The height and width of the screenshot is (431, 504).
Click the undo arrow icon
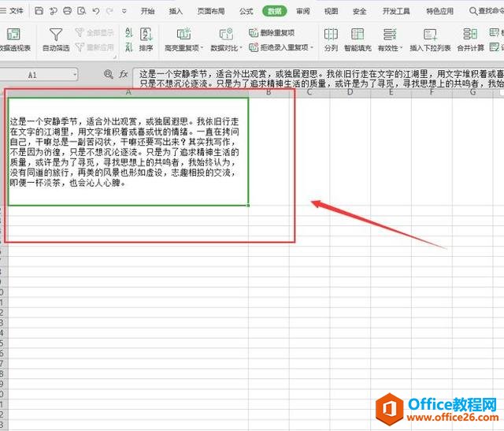[96, 11]
